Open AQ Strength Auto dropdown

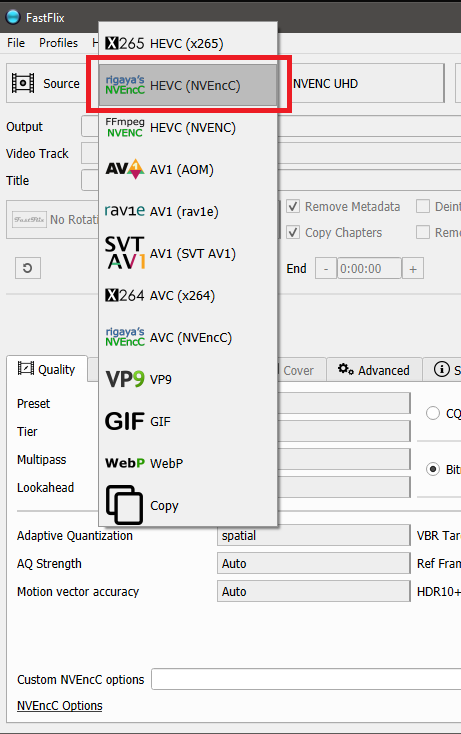click(314, 564)
